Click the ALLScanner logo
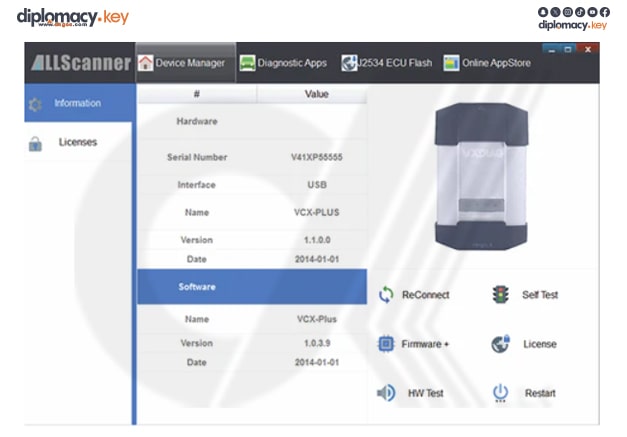The height and width of the screenshot is (437, 627). click(x=81, y=63)
